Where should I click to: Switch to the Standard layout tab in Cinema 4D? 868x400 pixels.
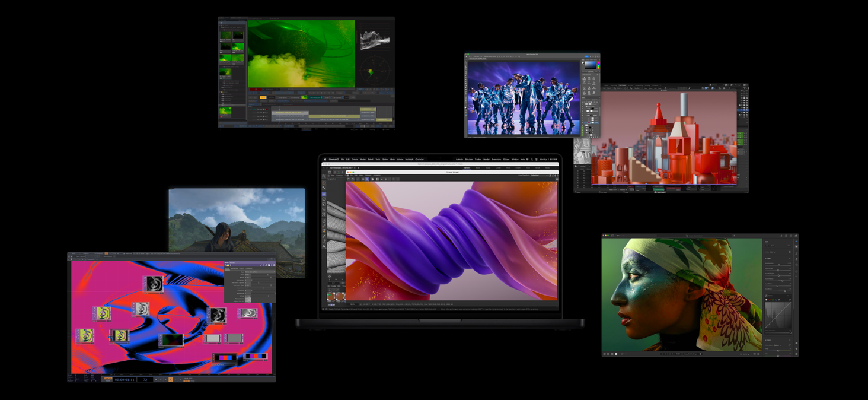[467, 168]
